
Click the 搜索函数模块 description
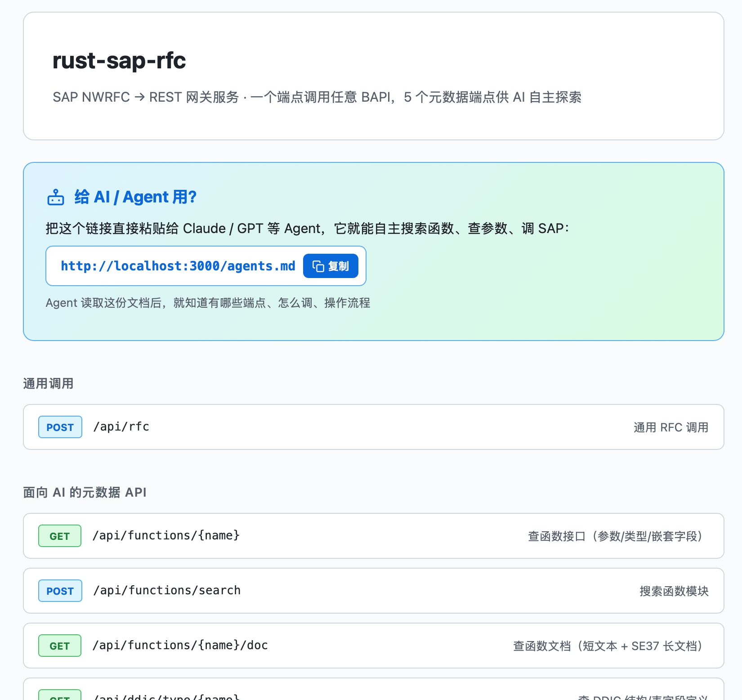(674, 591)
